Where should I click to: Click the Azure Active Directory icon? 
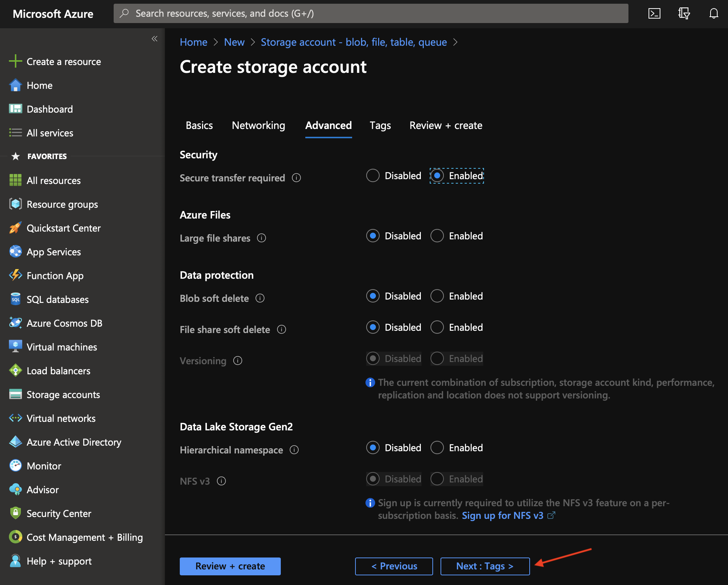15,442
